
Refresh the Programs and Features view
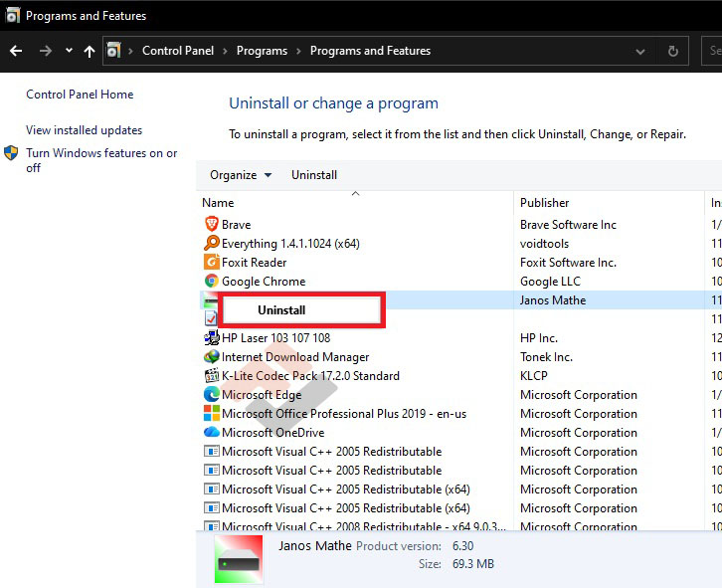point(673,51)
